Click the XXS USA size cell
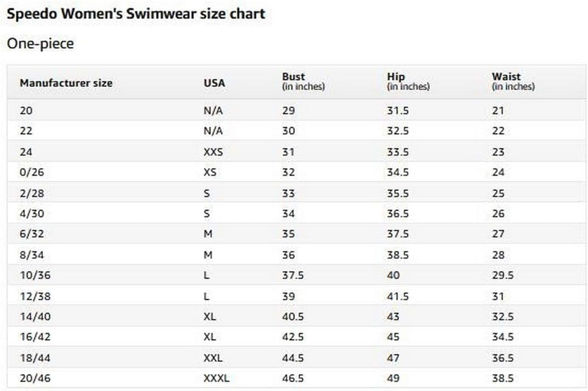The width and height of the screenshot is (588, 391). [213, 152]
